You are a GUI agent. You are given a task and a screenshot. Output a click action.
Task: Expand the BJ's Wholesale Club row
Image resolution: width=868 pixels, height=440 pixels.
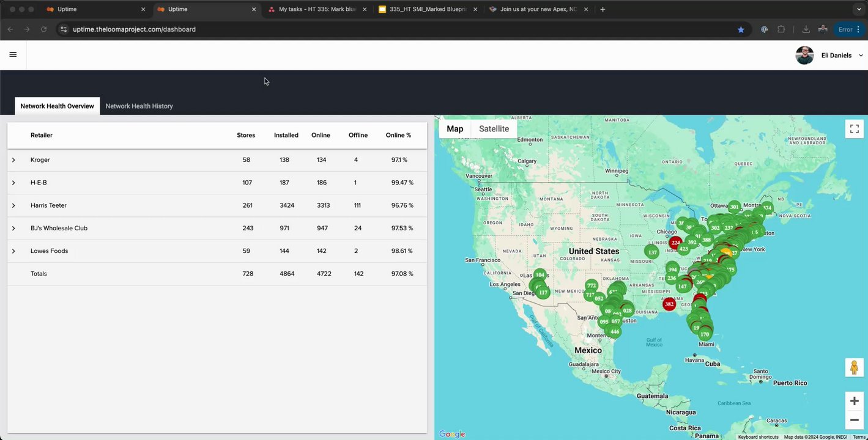point(13,229)
